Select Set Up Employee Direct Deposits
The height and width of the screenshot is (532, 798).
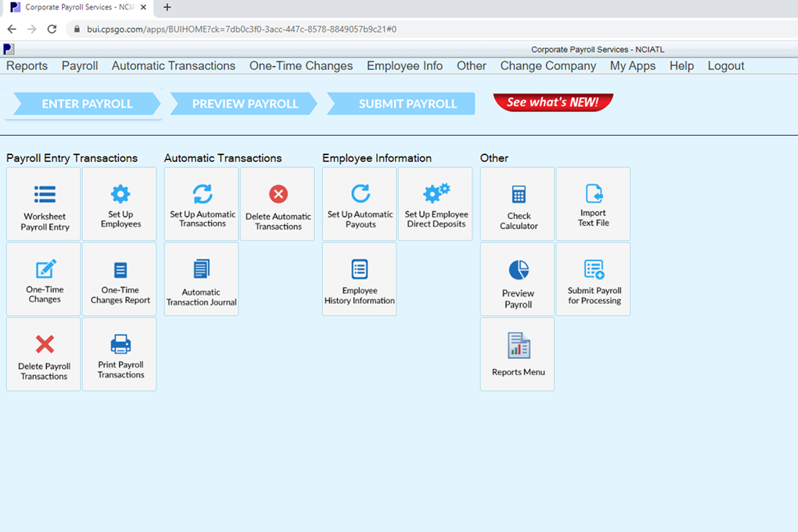tap(436, 203)
